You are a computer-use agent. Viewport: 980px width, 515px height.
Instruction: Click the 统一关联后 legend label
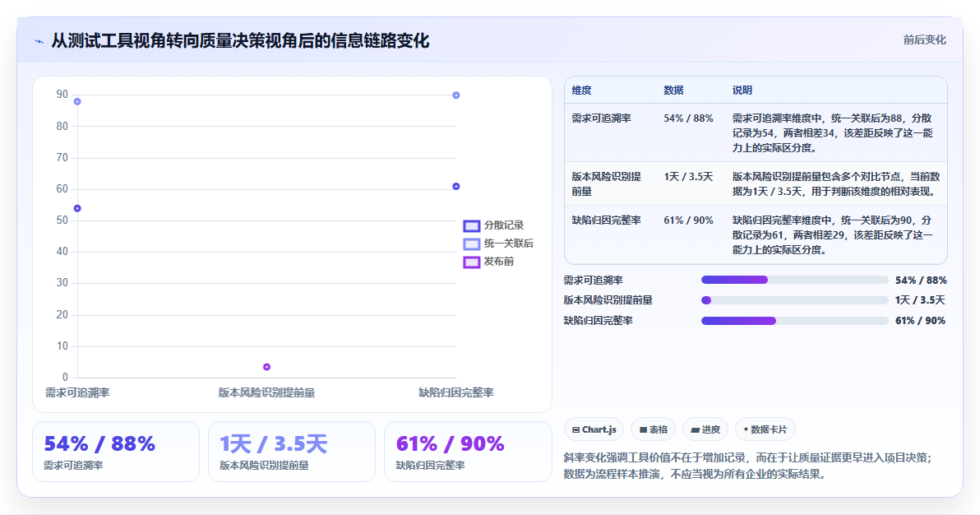pyautogui.click(x=509, y=244)
